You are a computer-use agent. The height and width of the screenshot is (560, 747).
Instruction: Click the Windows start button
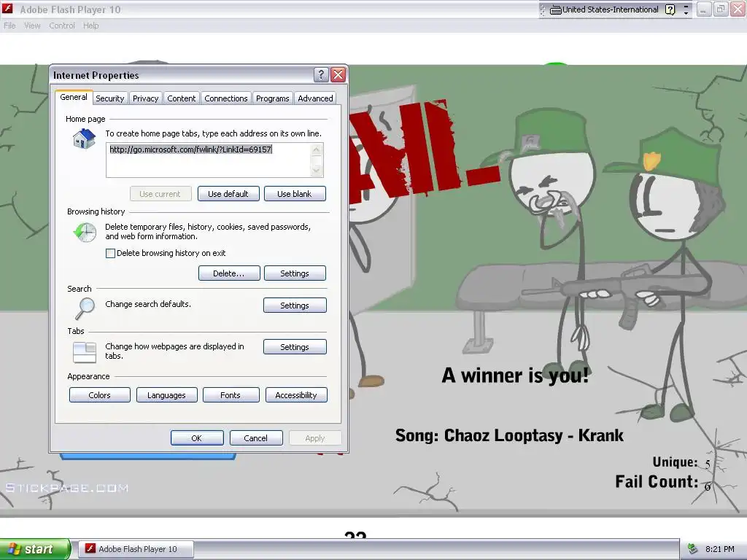pos(35,549)
